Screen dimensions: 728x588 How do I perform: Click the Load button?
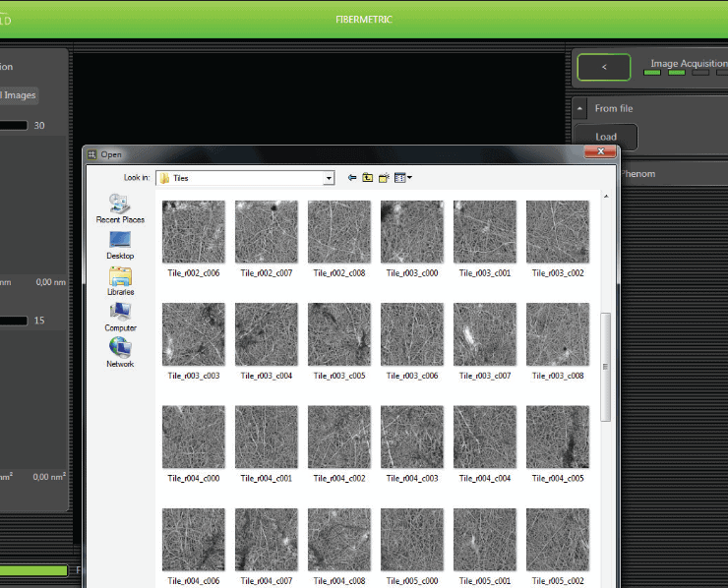(x=606, y=137)
